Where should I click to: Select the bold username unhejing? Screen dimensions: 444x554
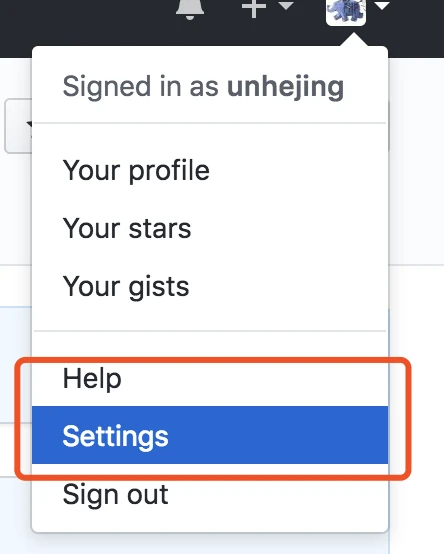point(285,87)
